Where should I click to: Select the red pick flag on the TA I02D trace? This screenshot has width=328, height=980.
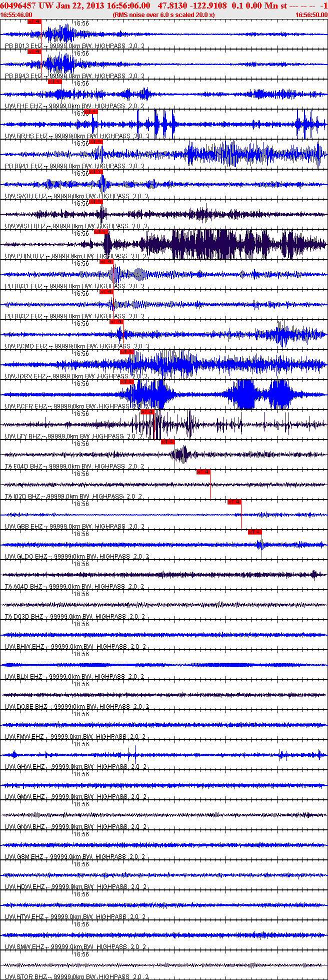[x=203, y=472]
